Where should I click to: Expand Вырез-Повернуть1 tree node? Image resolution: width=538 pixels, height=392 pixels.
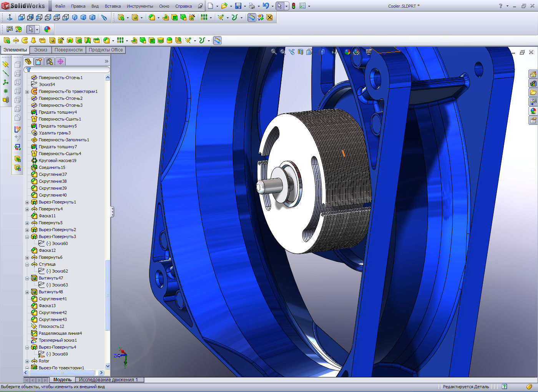click(27, 202)
